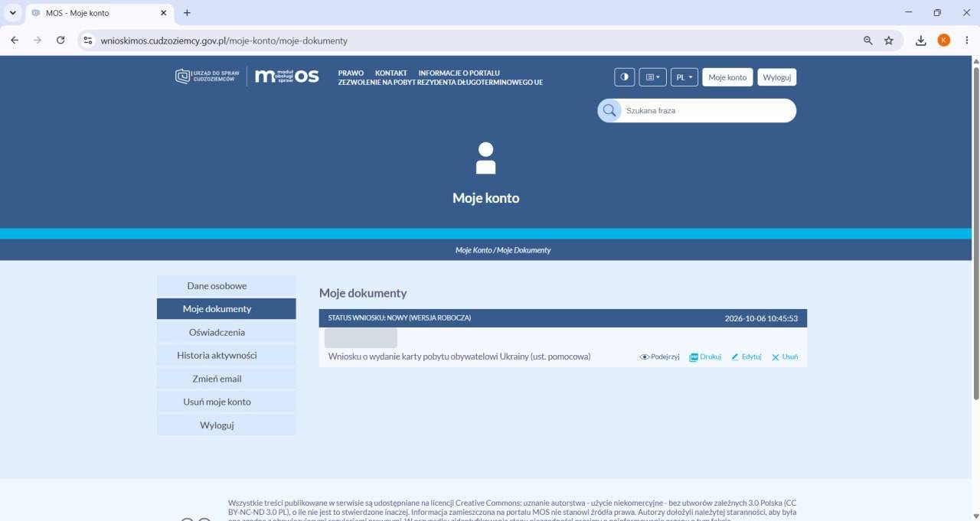Print the document with Drukuj

(x=705, y=357)
